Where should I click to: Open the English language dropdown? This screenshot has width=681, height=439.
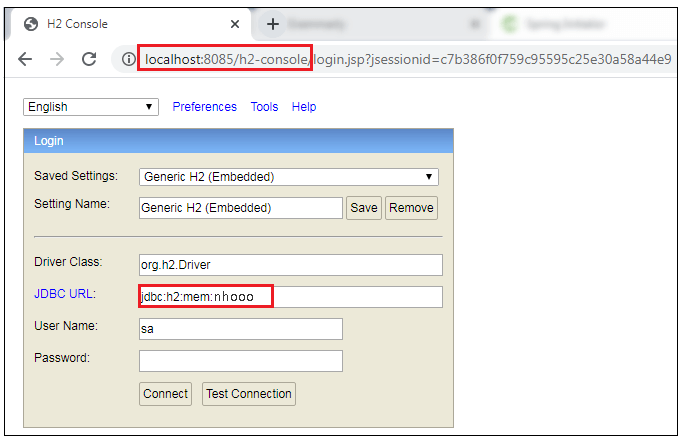coord(91,107)
